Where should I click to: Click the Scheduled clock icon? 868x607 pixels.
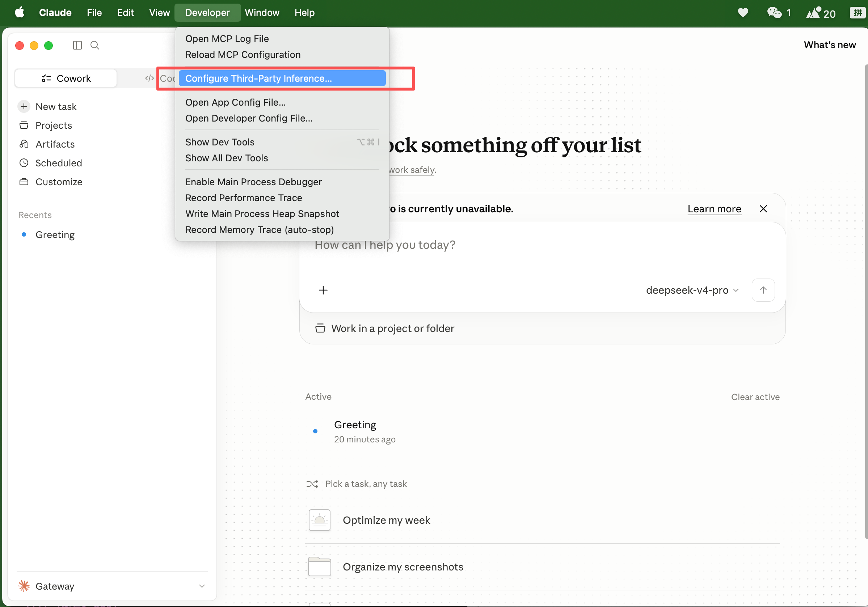pos(24,163)
